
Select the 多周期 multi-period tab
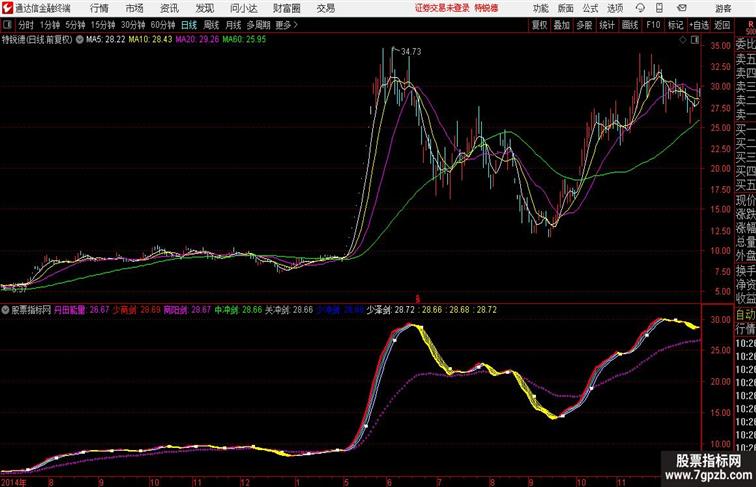[x=258, y=25]
